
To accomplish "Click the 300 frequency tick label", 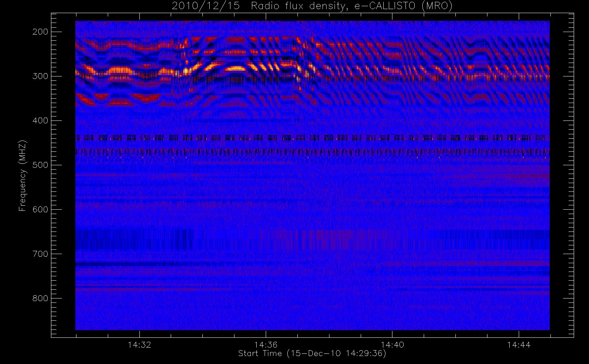I will [x=40, y=76].
